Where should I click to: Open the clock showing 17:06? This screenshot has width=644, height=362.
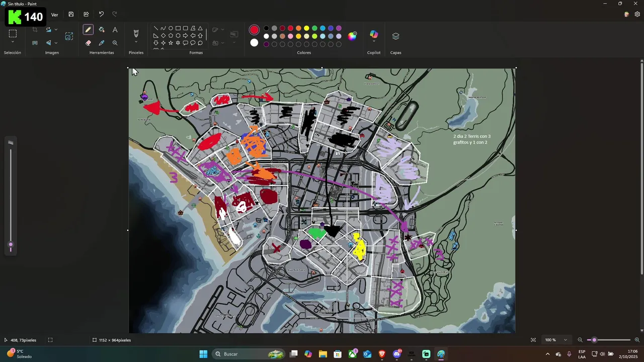coord(627,354)
